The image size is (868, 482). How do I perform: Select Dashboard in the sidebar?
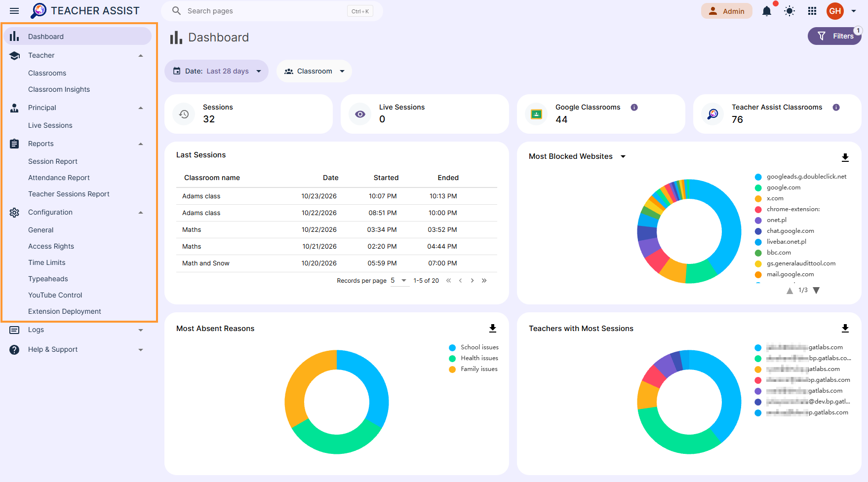tap(78, 37)
